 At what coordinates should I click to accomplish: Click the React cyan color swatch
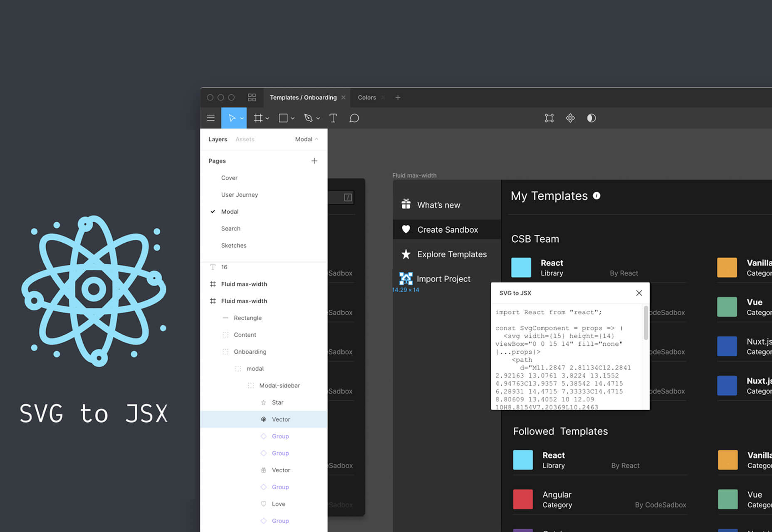pos(521,267)
